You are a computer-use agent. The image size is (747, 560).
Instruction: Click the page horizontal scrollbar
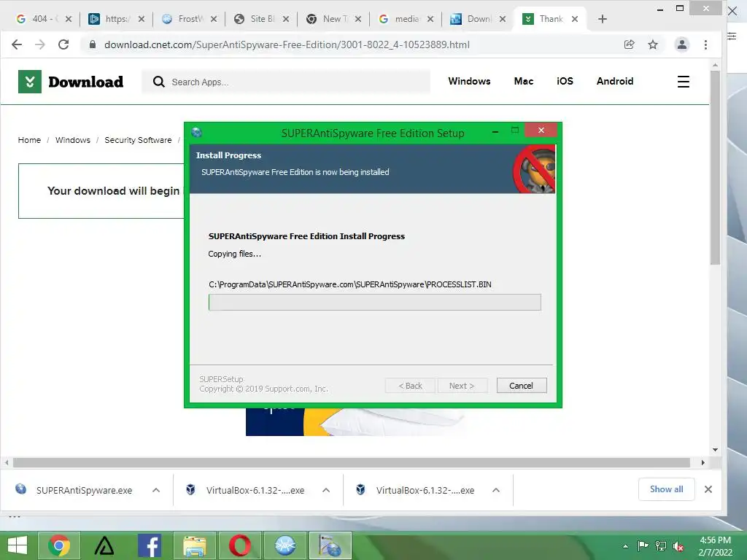tap(352, 462)
